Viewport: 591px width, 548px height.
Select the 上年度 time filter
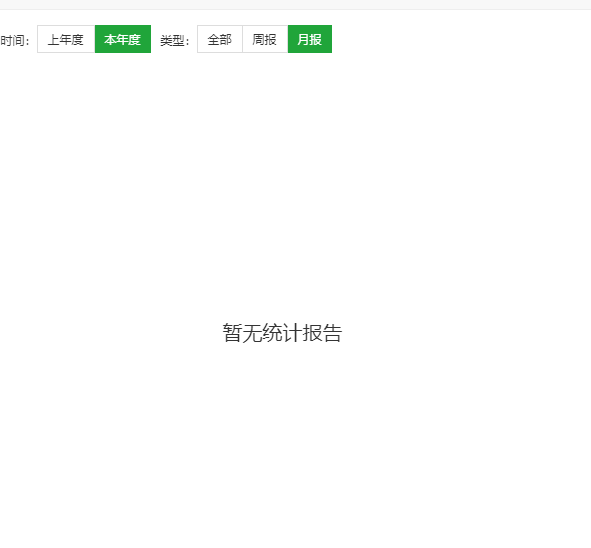point(66,39)
